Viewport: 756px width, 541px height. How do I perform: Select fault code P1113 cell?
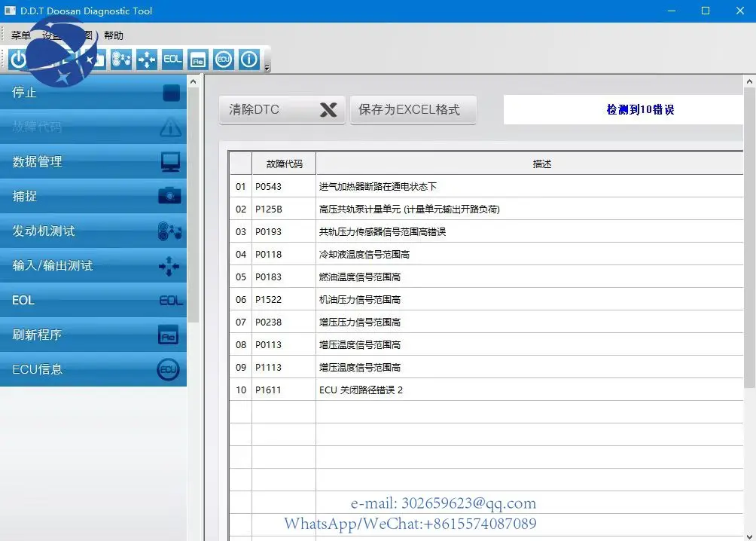tap(284, 367)
